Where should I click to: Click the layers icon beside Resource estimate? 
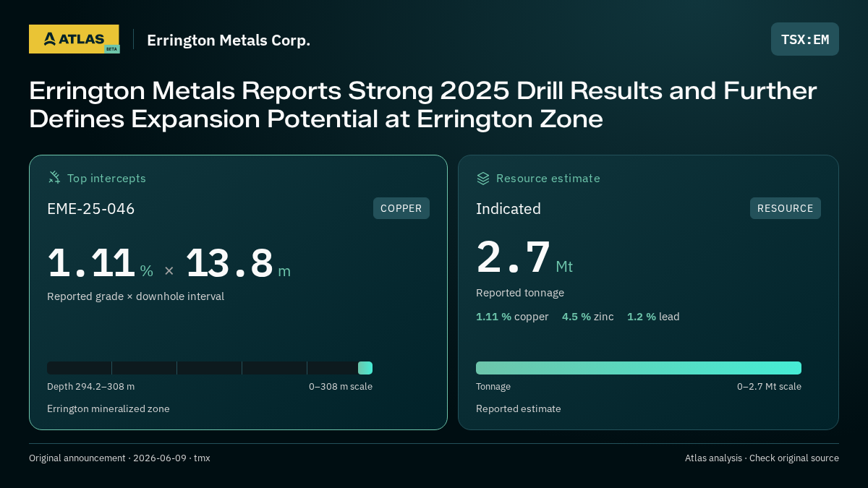tap(483, 178)
